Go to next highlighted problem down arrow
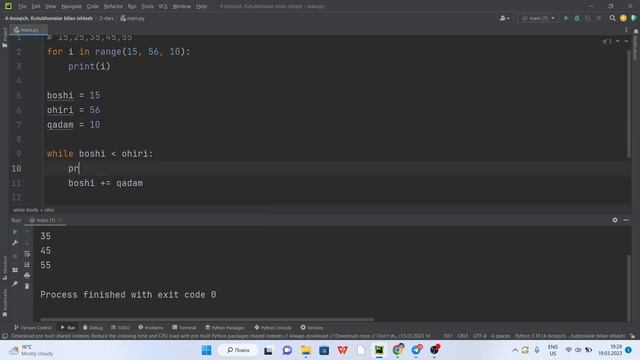Screen dimensions: 640x360 coord(626,42)
